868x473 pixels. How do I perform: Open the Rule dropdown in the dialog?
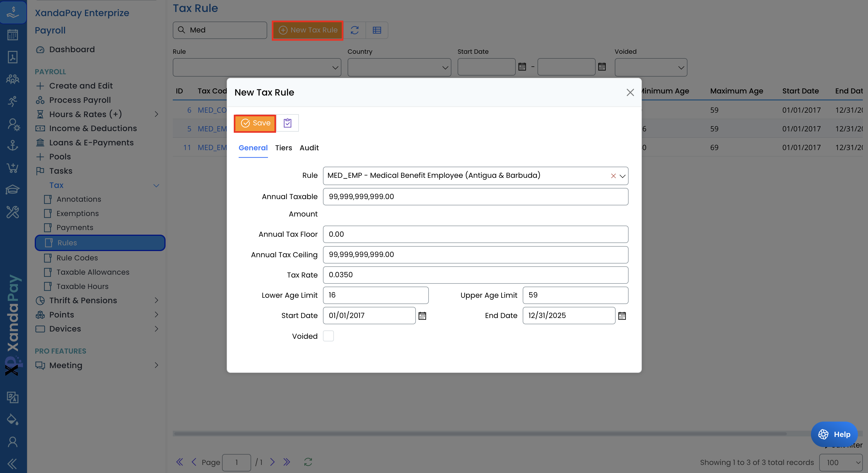(622, 176)
